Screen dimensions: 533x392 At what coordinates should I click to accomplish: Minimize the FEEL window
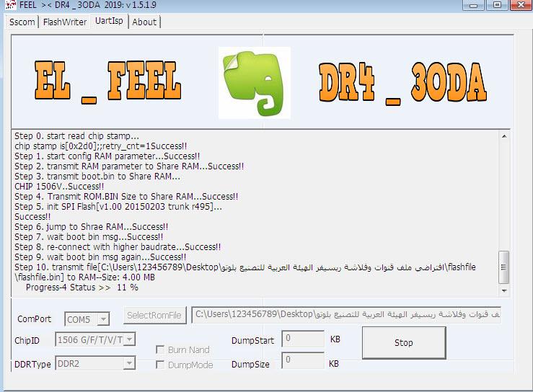(474, 5)
